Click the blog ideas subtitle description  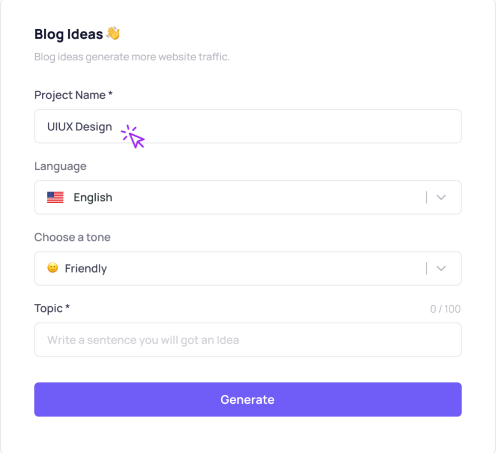(132, 57)
